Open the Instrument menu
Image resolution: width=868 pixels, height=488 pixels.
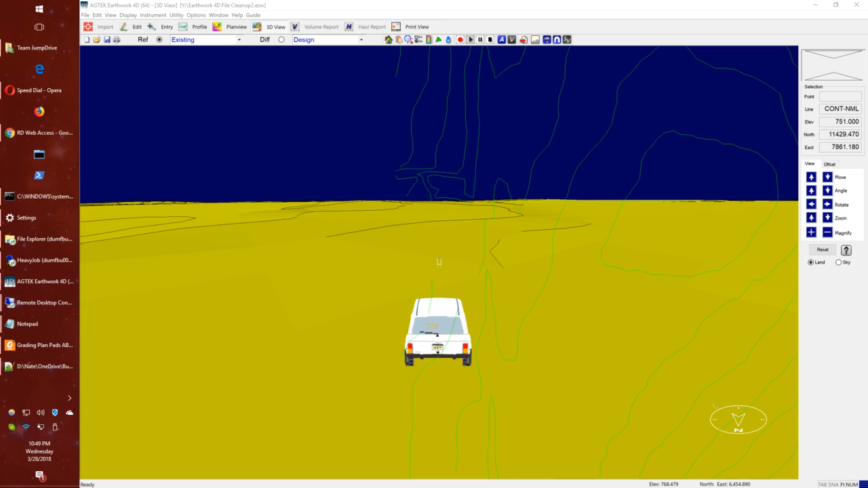pos(153,15)
